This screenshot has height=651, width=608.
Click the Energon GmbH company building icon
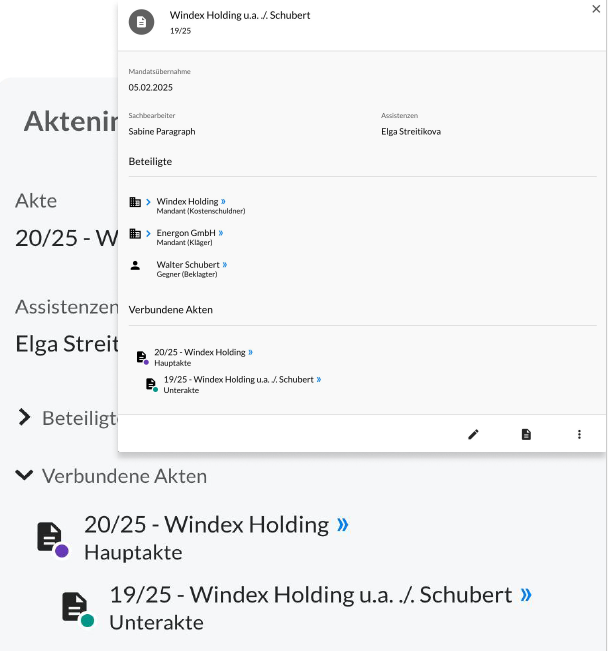(x=135, y=233)
